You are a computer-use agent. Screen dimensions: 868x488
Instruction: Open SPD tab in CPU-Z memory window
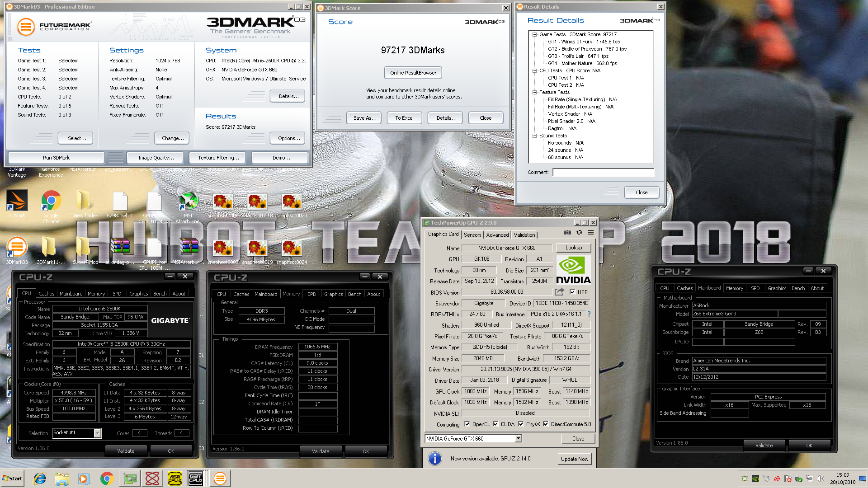pos(312,294)
